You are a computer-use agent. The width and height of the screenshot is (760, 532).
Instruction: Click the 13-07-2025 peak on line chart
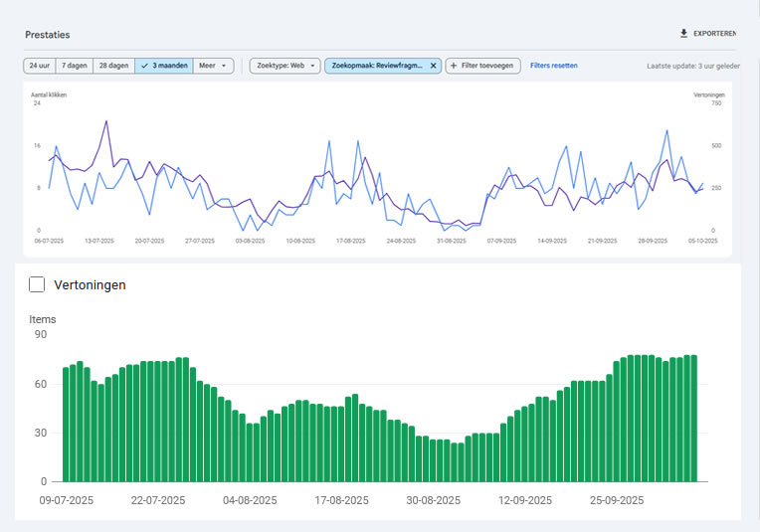click(x=105, y=121)
